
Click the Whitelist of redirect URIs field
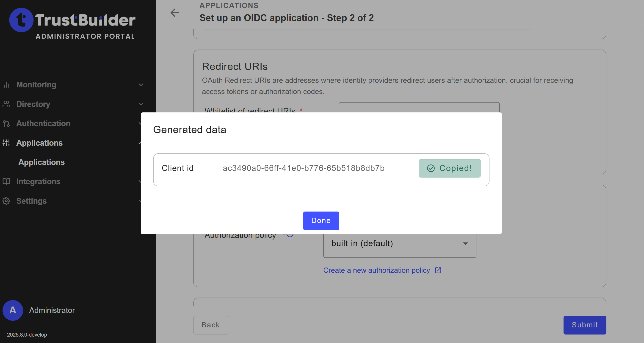(x=419, y=108)
